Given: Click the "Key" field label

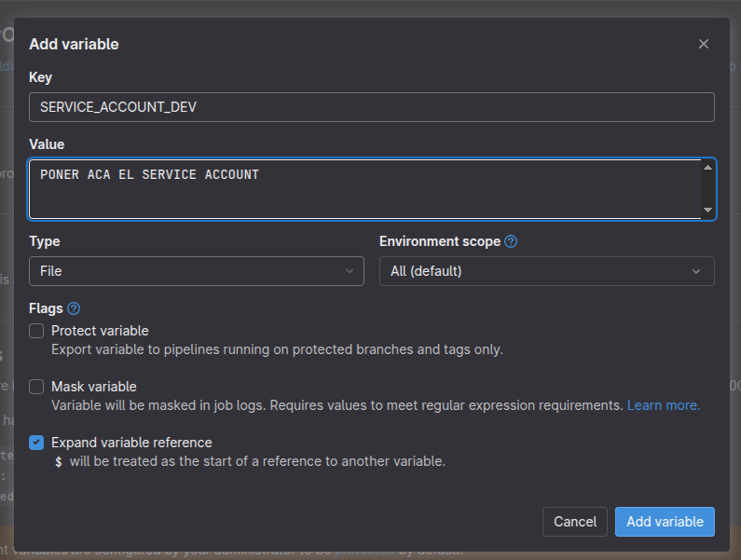Looking at the screenshot, I should (40, 77).
